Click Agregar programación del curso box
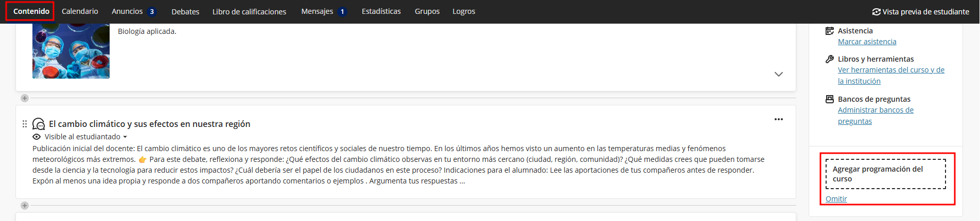The height and width of the screenshot is (221, 980). coord(885,174)
